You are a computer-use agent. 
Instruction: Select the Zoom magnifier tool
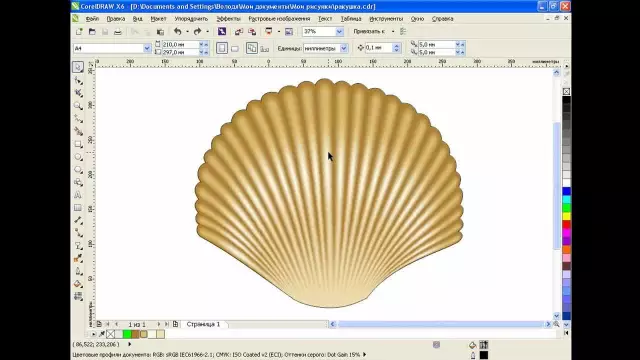click(x=78, y=106)
